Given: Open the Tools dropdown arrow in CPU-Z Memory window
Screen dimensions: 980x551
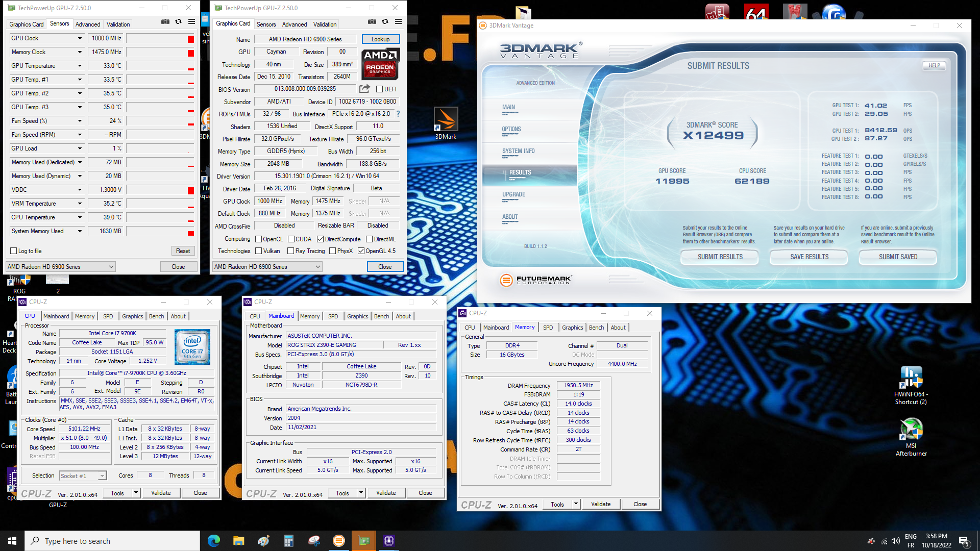Looking at the screenshot, I should coord(576,504).
